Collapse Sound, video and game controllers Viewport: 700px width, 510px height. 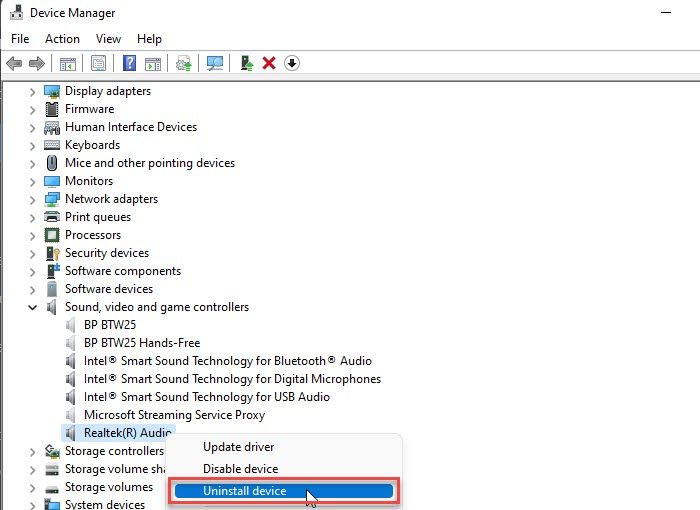32,307
